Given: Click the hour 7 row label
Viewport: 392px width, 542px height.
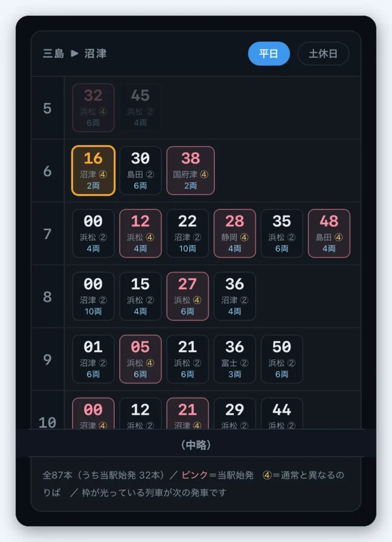Looking at the screenshot, I should (47, 234).
